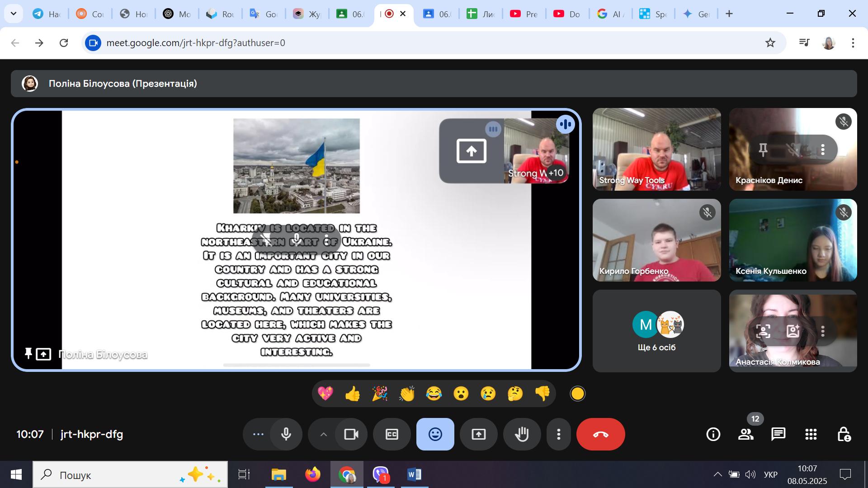Click the 'Ще 6 осіб' participants tile
The width and height of the screenshot is (868, 488).
tap(656, 331)
